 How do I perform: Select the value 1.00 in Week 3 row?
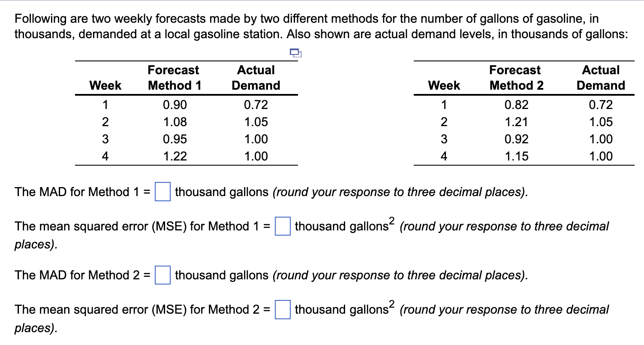(x=256, y=139)
